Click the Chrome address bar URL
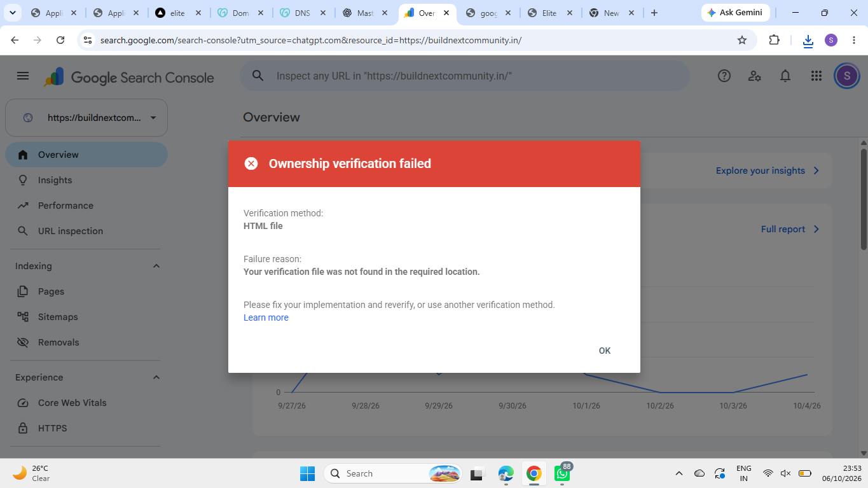This screenshot has height=488, width=868. click(311, 40)
